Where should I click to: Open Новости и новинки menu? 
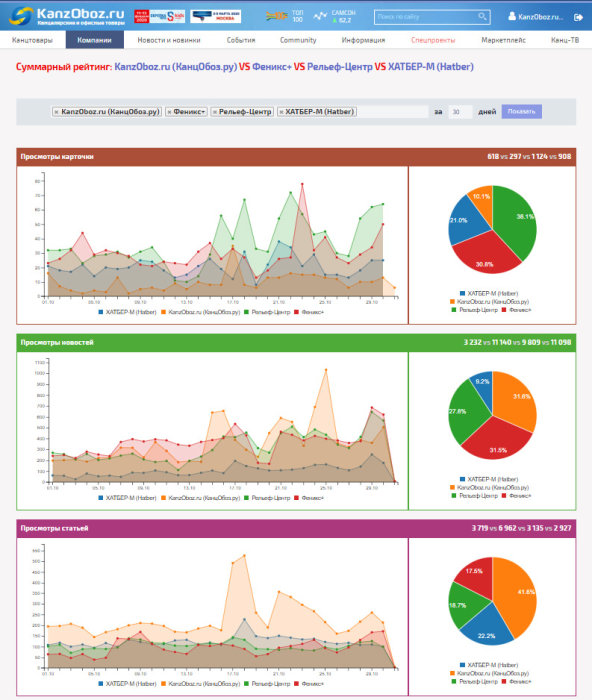coord(169,40)
